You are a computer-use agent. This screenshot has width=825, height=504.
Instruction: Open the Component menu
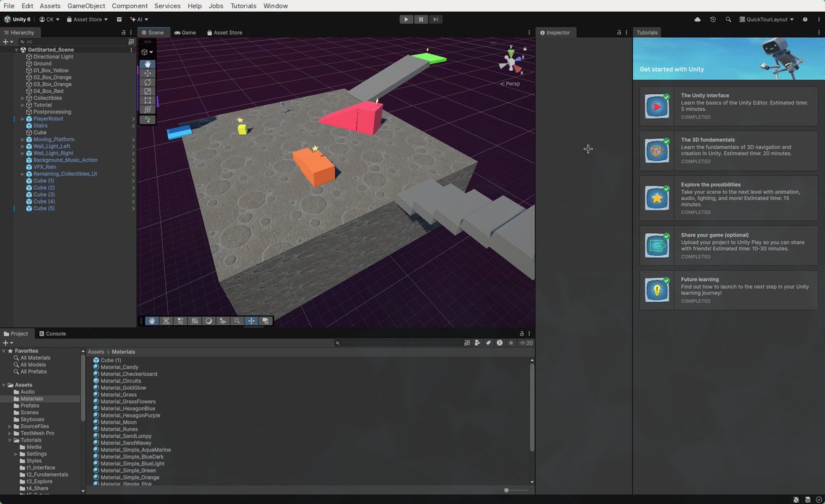click(129, 6)
